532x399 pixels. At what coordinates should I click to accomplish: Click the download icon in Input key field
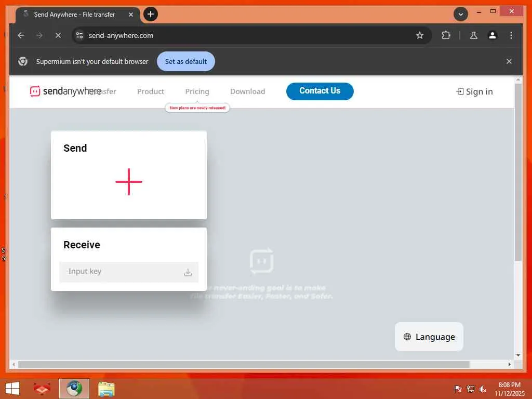188,272
